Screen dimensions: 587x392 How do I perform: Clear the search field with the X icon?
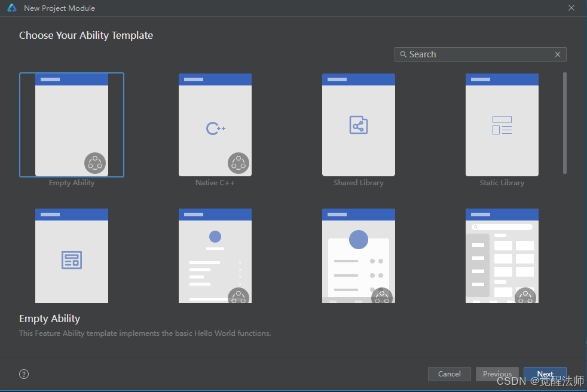pos(558,54)
